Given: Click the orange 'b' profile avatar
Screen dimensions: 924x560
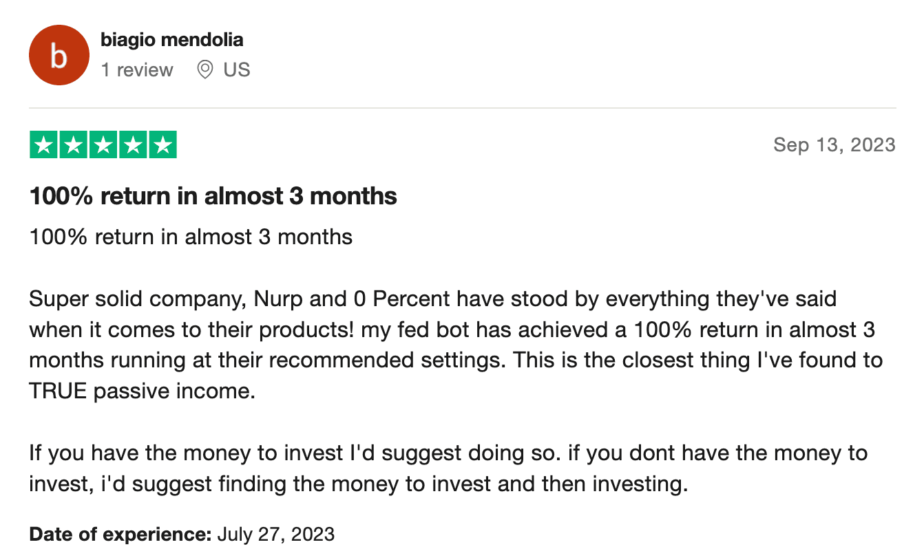Looking at the screenshot, I should pyautogui.click(x=59, y=55).
